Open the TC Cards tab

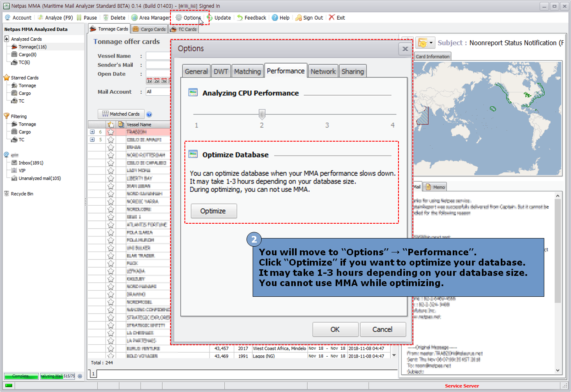(x=184, y=29)
